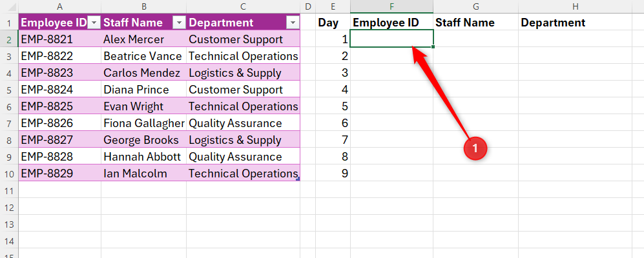Click Quality Assurance in Fiona Gallagher's row
The height and width of the screenshot is (258, 644).
pyautogui.click(x=243, y=123)
